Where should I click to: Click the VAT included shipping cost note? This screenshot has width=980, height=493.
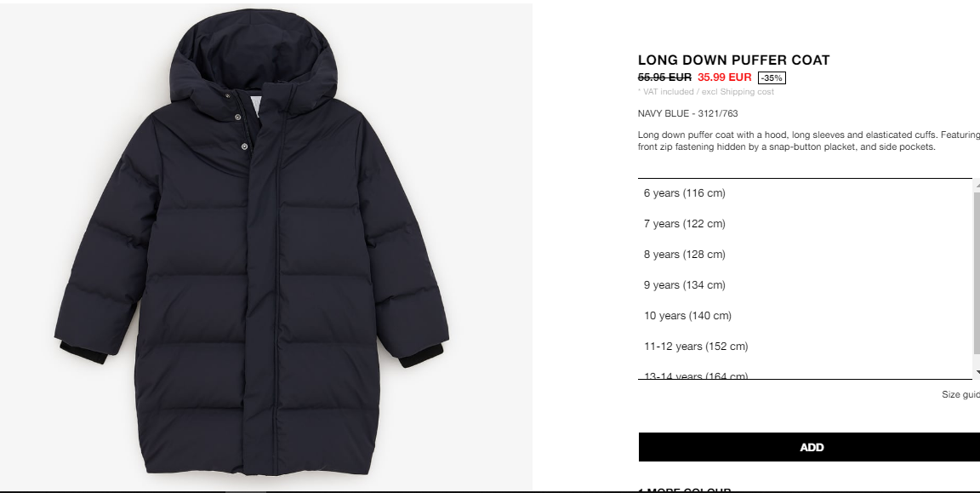(705, 92)
